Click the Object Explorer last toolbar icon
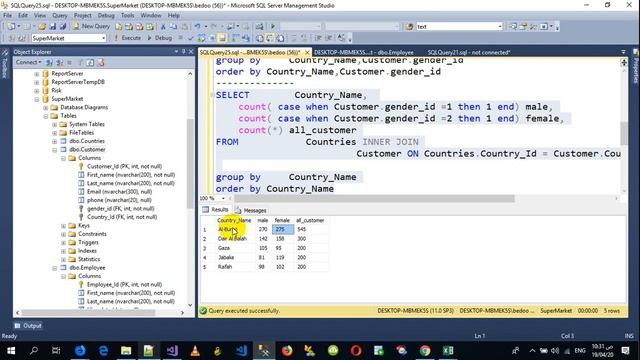The height and width of the screenshot is (360, 640). [101, 62]
